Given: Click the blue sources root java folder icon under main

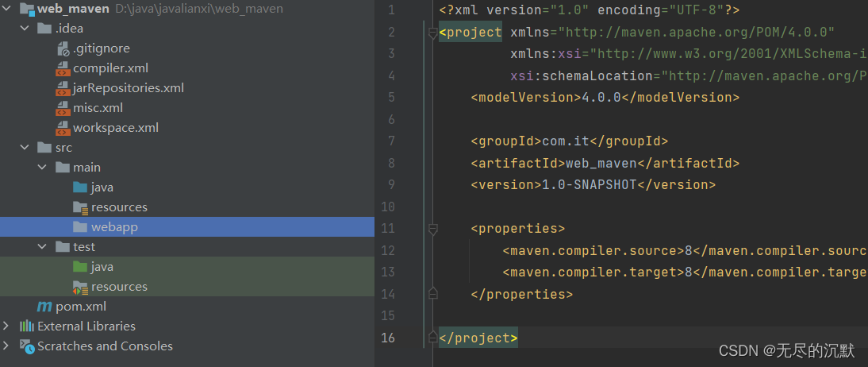Looking at the screenshot, I should 80,187.
